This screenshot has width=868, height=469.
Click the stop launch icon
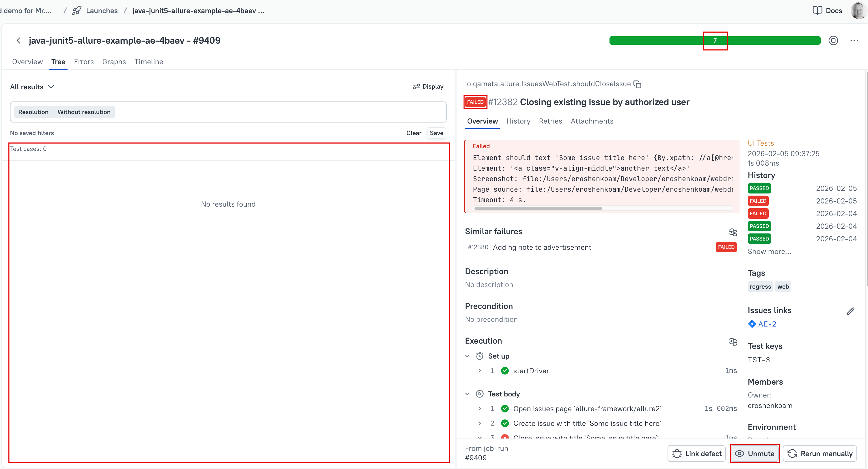point(833,40)
